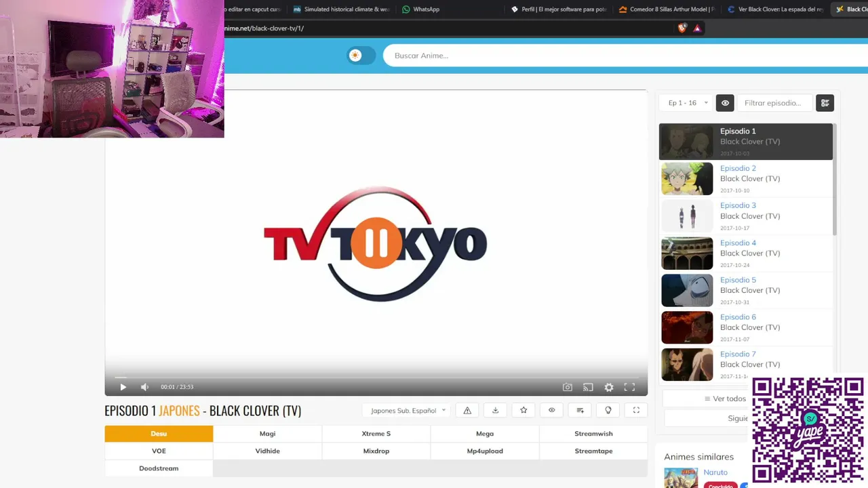
Task: Click the Brave Rewards triangle icon
Action: (x=697, y=28)
